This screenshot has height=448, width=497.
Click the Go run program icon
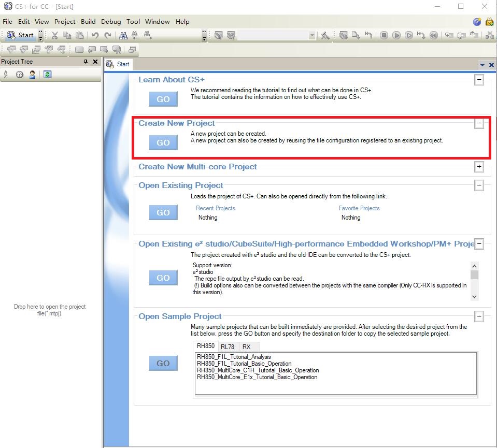(x=396, y=35)
